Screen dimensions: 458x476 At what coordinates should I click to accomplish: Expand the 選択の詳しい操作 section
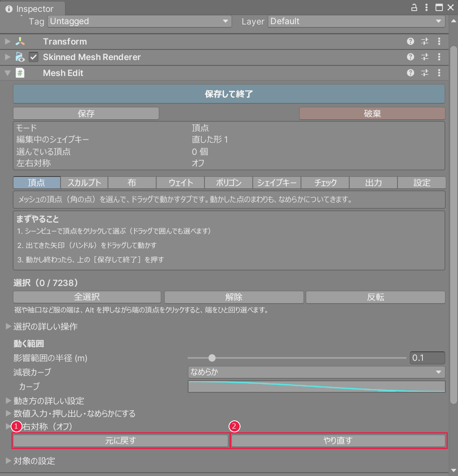8,326
